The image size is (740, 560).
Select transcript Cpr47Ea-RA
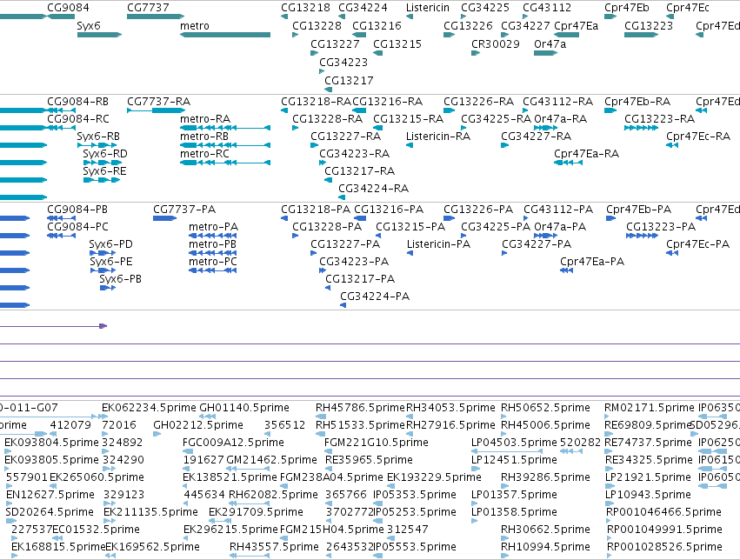point(587,154)
